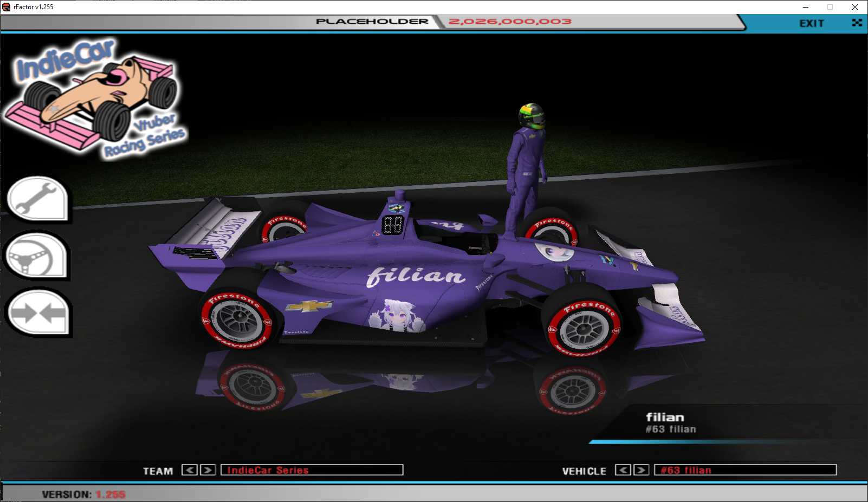Image resolution: width=868 pixels, height=502 pixels.
Task: Click the PLACEHOLDER player name
Action: tap(372, 22)
